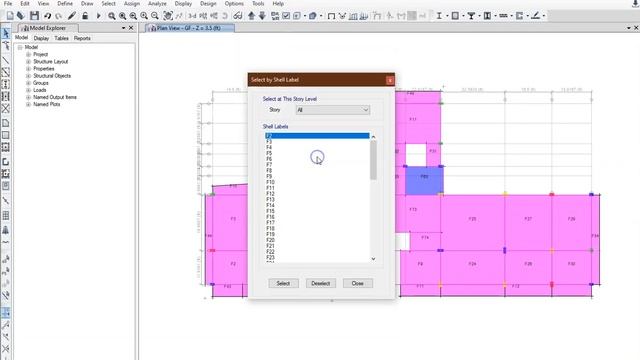Open the Design menu
640x360 pixels.
[208, 4]
